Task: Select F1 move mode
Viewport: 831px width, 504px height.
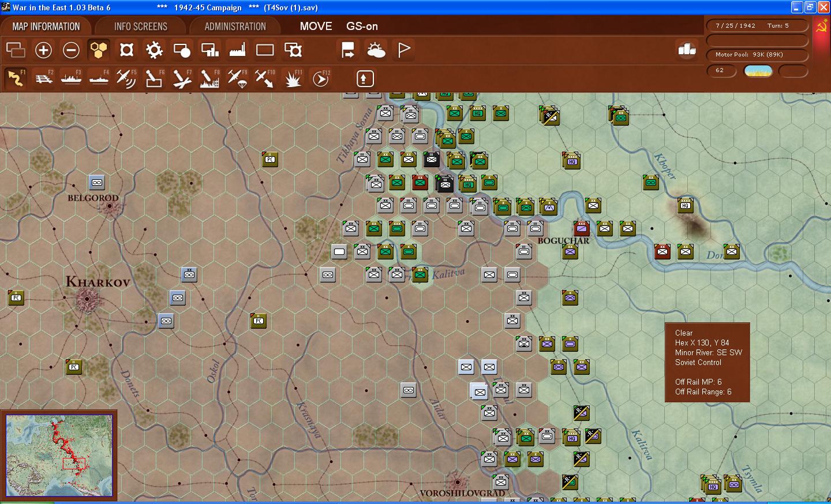Action: point(16,78)
